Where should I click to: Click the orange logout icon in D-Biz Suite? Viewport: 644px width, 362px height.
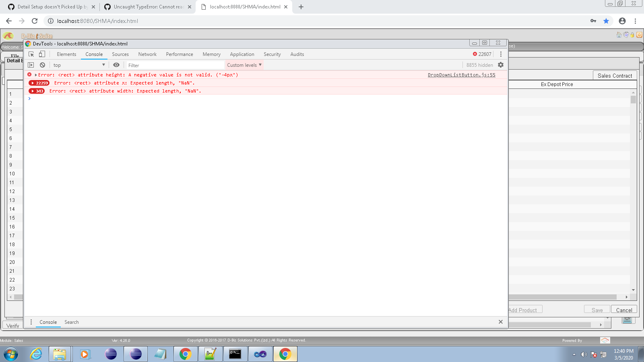coord(639,35)
